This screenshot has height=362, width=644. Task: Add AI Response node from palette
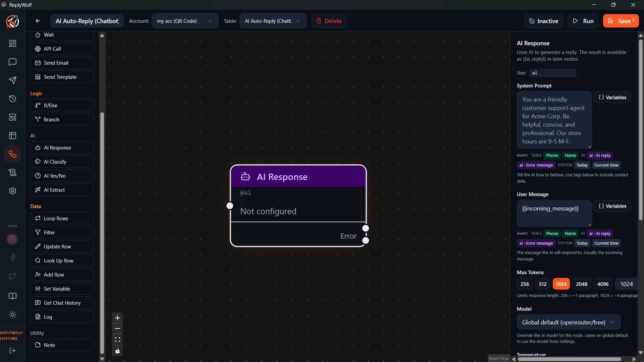pyautogui.click(x=62, y=148)
